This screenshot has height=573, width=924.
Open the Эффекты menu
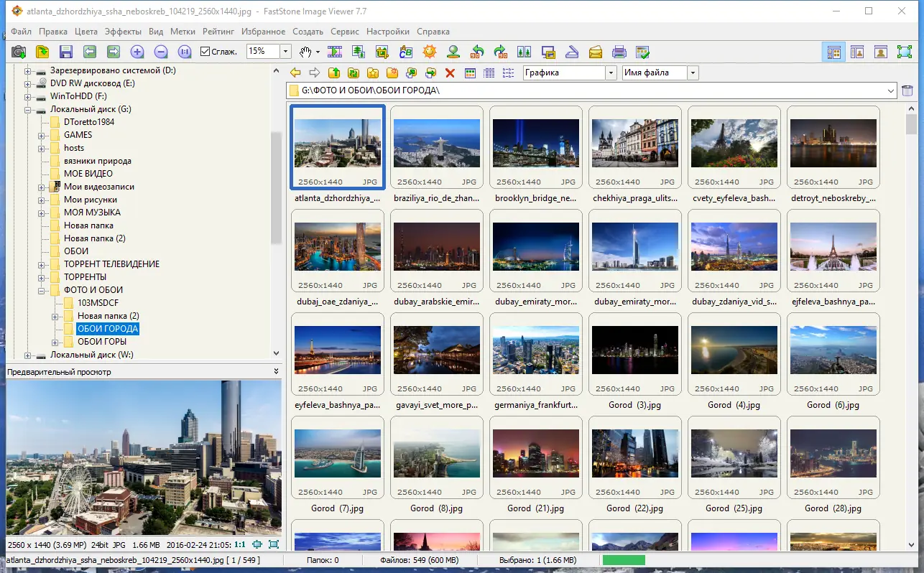tap(123, 32)
